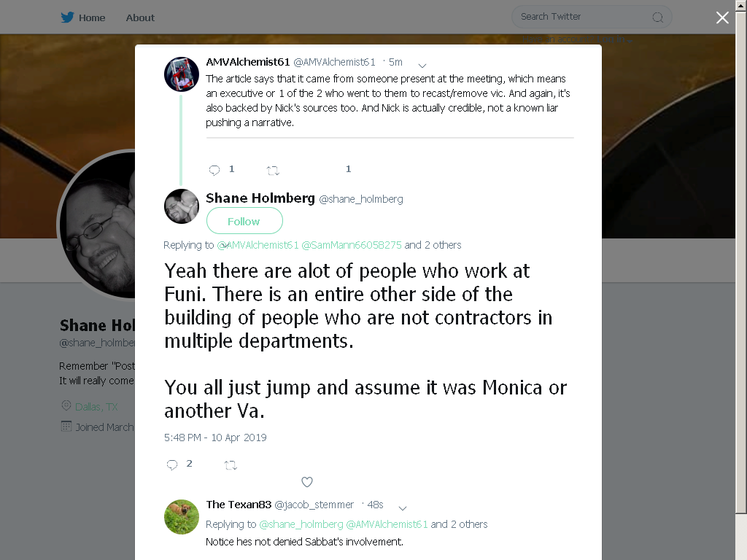Expand The Texan83 tweet options chevron

pos(403,508)
